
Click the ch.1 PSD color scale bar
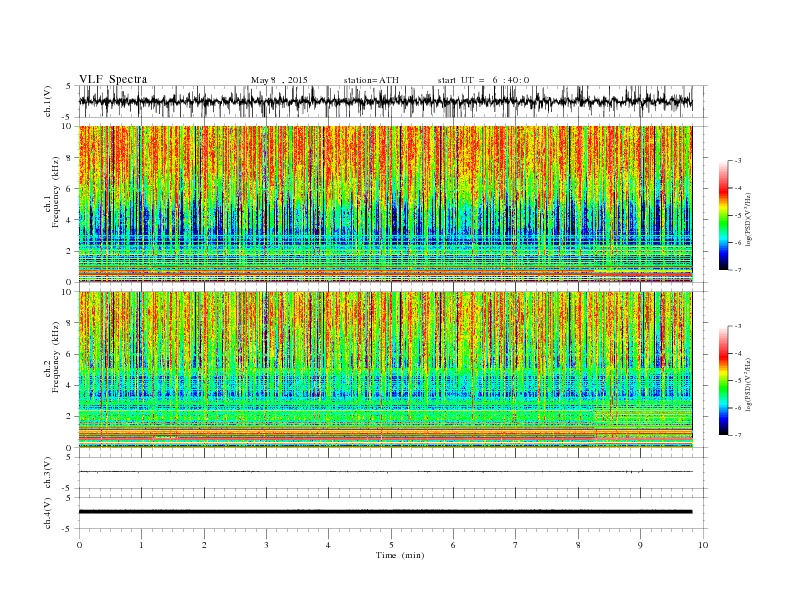click(723, 216)
